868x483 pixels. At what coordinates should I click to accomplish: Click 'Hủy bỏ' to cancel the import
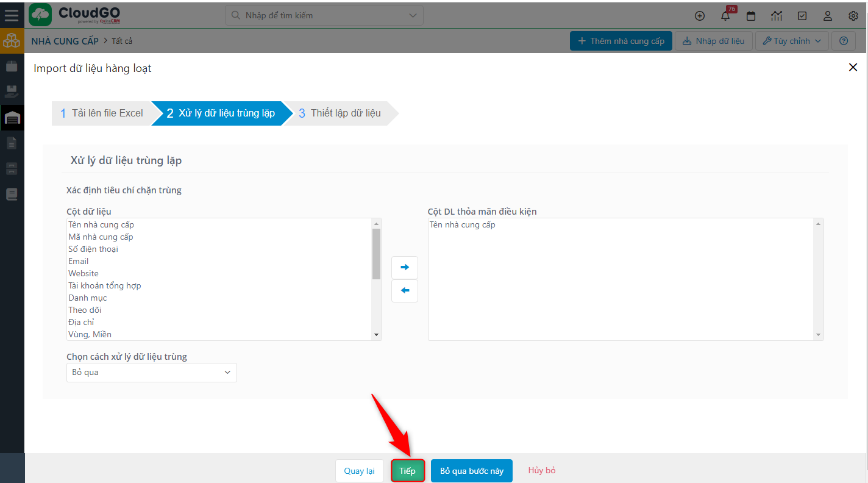click(x=541, y=470)
